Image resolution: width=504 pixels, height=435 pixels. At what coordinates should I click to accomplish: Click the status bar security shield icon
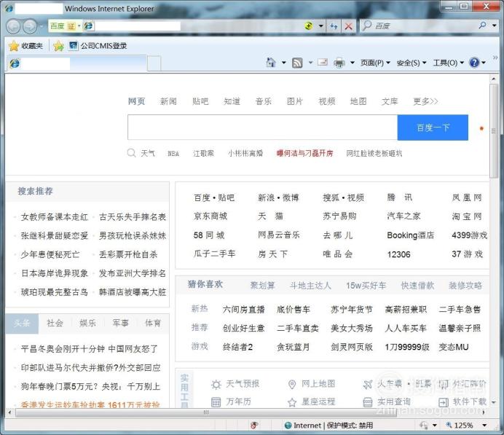(x=254, y=426)
